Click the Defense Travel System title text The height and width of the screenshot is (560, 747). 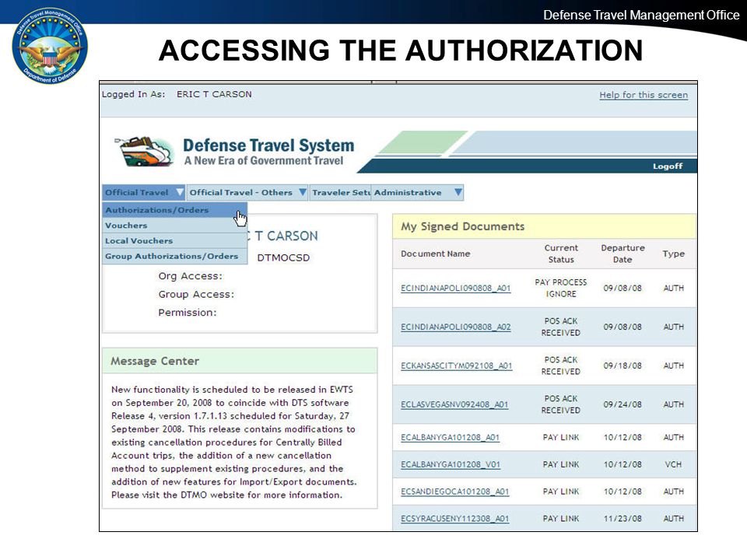tap(268, 145)
